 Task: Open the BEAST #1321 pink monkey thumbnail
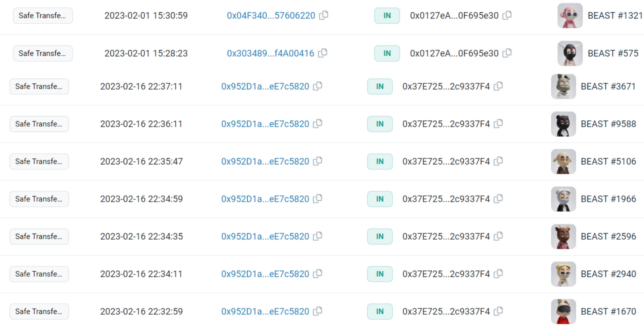click(x=570, y=16)
